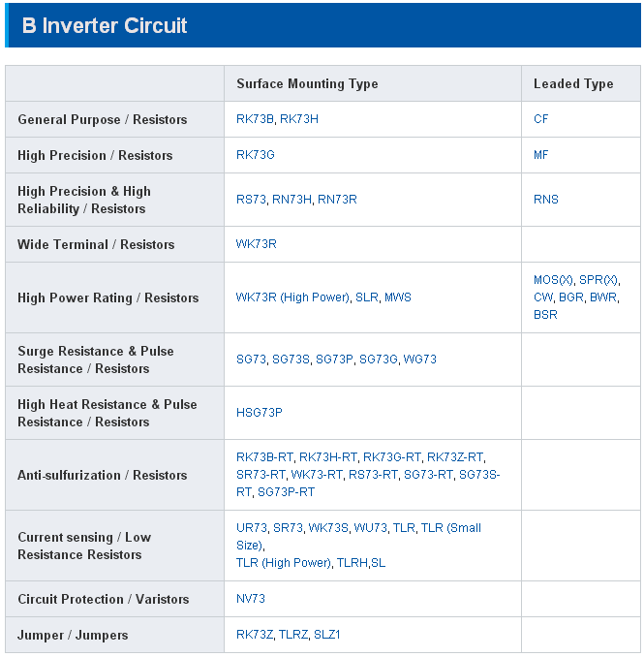The image size is (644, 657).
Task: Open the CF leaded type link
Action: tap(541, 119)
